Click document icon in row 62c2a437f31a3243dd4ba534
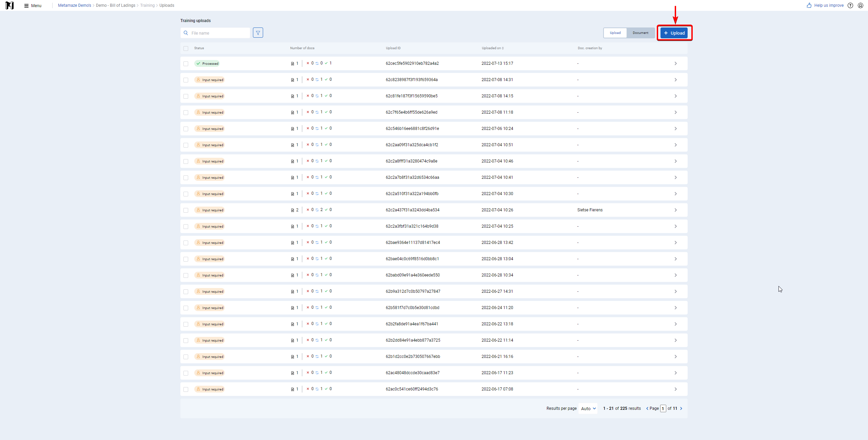 [x=292, y=210]
